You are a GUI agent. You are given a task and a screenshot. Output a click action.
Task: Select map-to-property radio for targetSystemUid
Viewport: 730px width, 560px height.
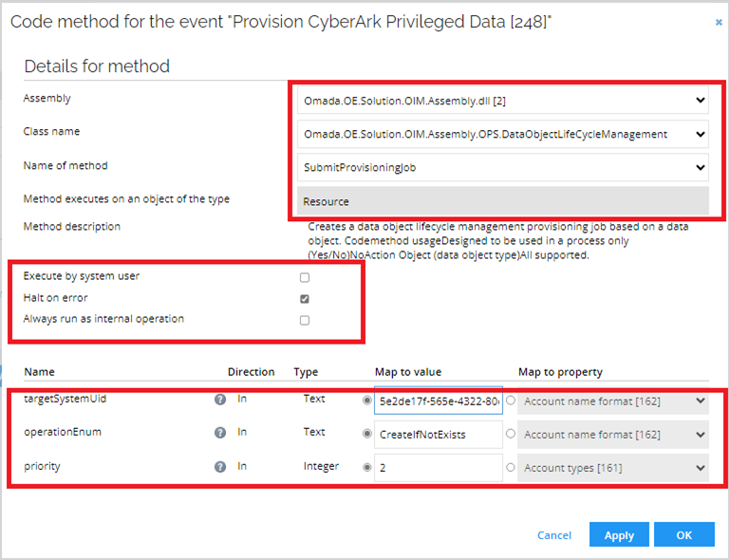point(511,401)
